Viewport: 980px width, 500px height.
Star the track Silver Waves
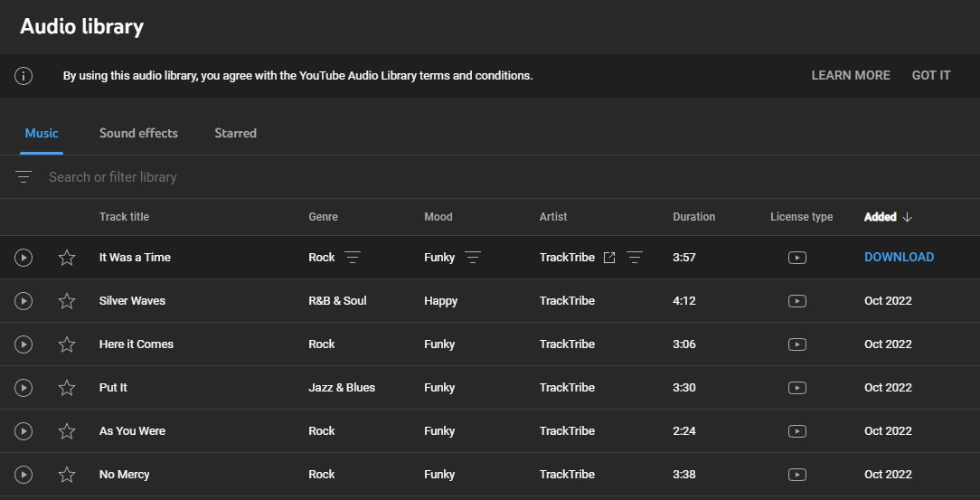pyautogui.click(x=67, y=301)
